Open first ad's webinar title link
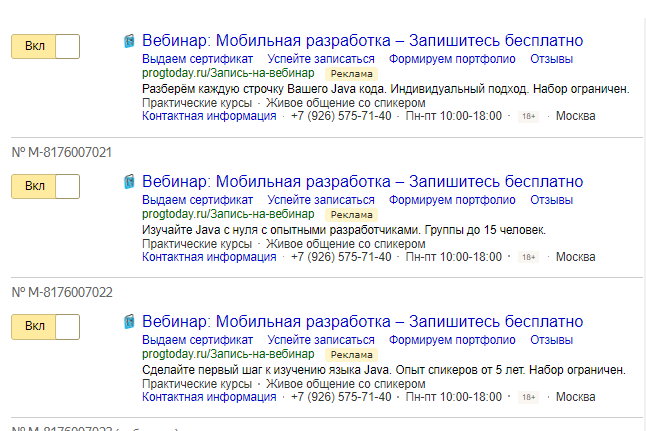Image resolution: width=646 pixels, height=431 pixels. tap(363, 41)
